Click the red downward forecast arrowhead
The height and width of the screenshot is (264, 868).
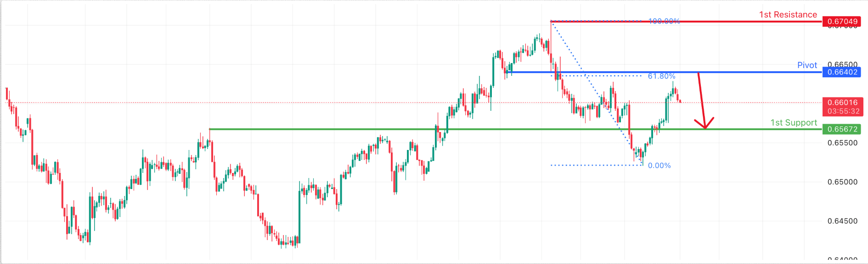(x=705, y=126)
